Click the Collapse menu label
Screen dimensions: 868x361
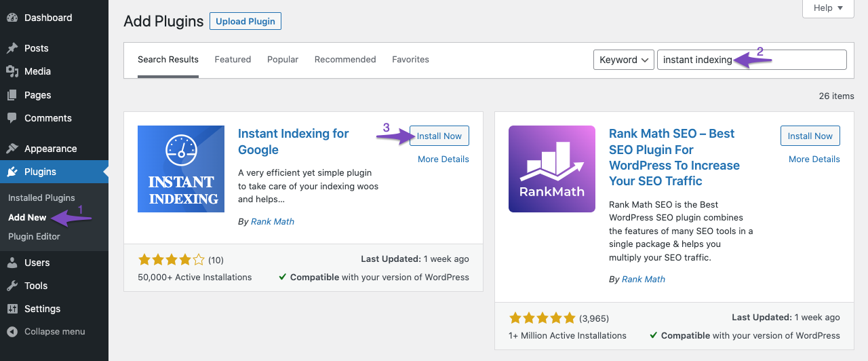point(55,332)
